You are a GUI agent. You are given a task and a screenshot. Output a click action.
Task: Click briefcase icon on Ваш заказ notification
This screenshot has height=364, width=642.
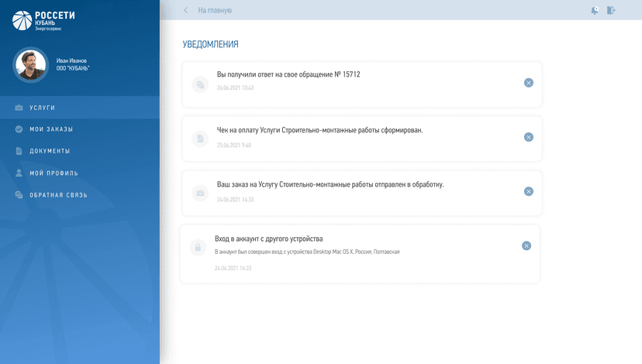200,193
